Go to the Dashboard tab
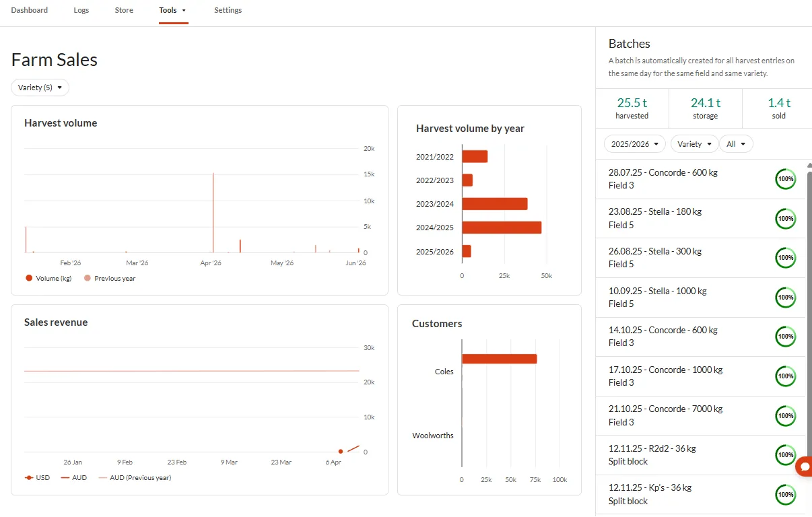Viewport: 812px width, 517px height. click(x=30, y=11)
